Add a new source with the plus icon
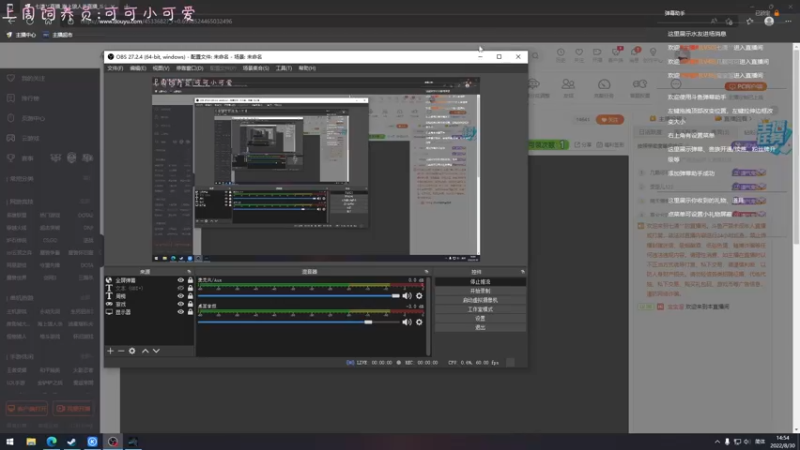Image resolution: width=800 pixels, height=450 pixels. pos(110,351)
